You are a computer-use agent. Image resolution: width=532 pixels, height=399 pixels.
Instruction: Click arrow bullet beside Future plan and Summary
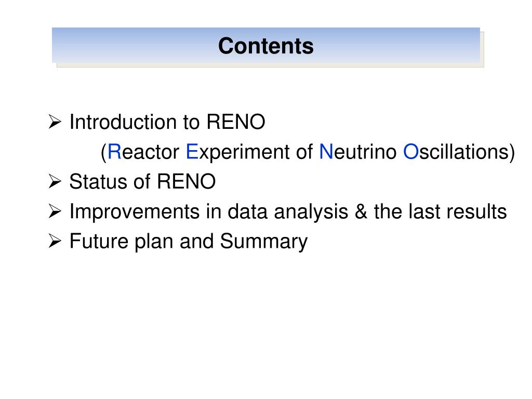55,241
